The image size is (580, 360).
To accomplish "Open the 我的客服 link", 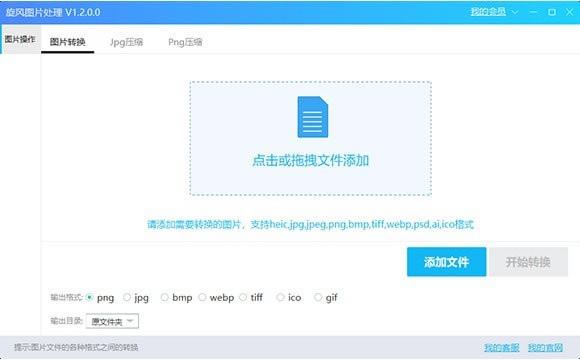I will point(502,347).
